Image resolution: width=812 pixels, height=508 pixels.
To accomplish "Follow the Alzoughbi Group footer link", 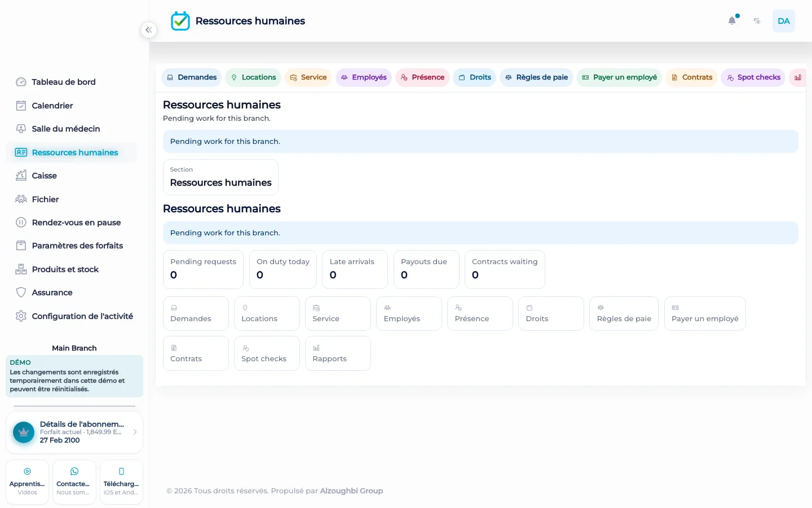I will [351, 491].
